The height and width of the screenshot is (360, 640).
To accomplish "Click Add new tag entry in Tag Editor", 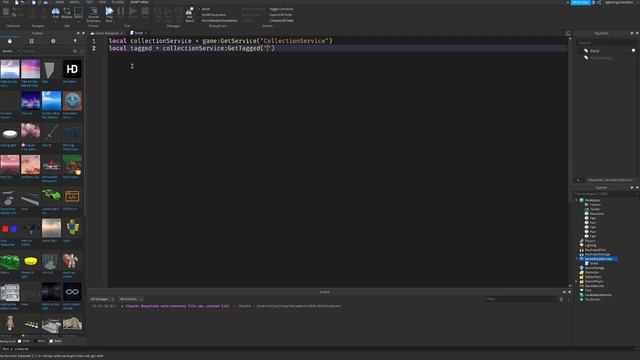I will pos(601,58).
